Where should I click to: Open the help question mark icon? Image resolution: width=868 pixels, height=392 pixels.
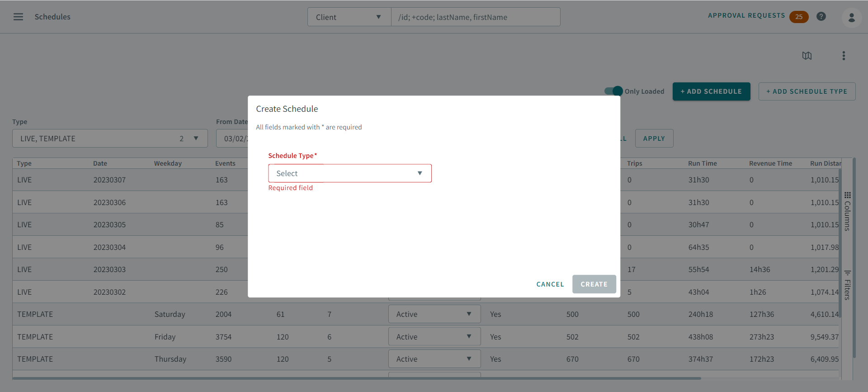821,16
